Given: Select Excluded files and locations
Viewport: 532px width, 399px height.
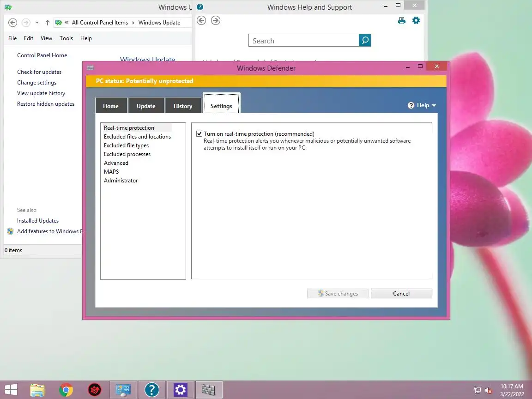Looking at the screenshot, I should [x=138, y=136].
